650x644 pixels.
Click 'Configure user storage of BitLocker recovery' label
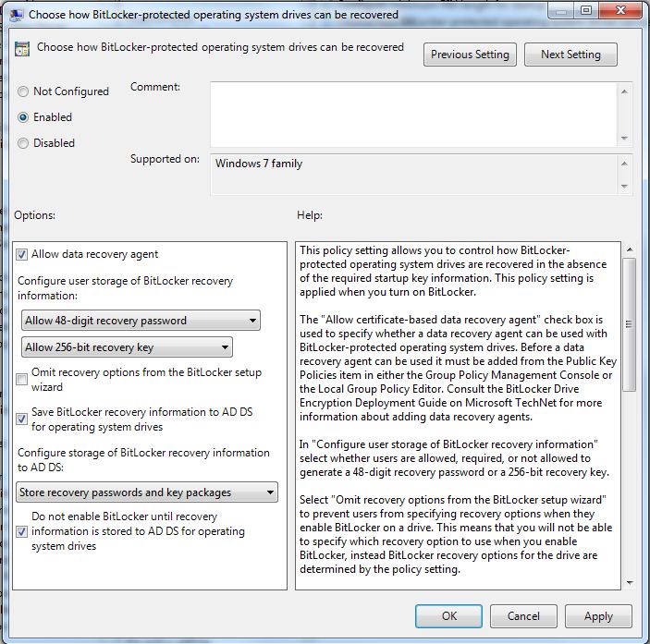pyautogui.click(x=125, y=288)
